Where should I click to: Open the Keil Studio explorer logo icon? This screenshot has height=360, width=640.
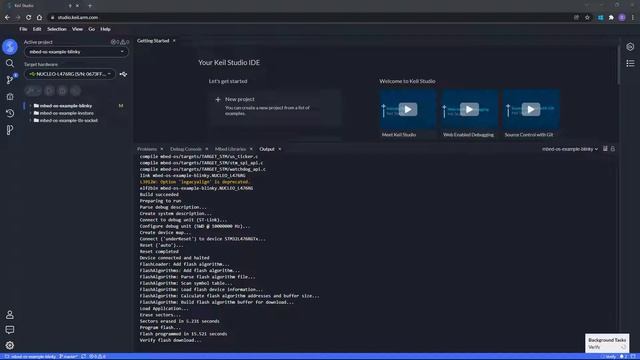(x=10, y=47)
